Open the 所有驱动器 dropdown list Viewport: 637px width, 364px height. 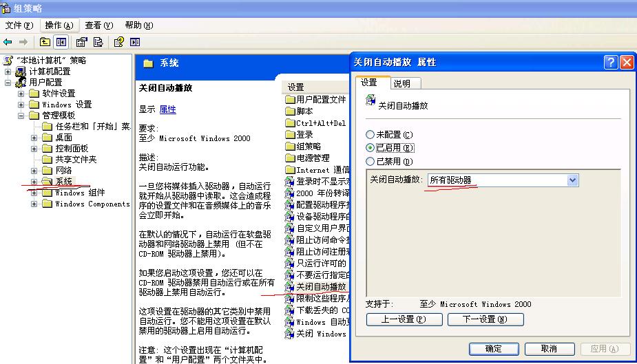572,180
